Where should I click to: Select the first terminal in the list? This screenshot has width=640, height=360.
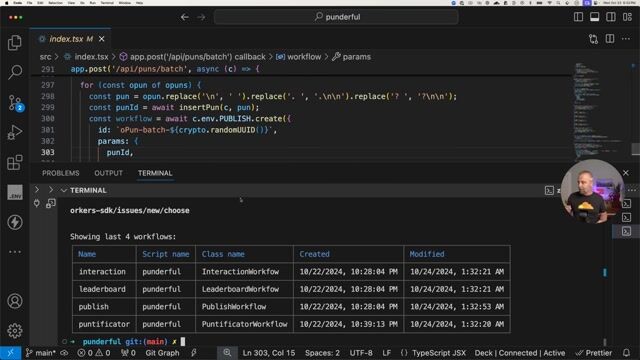point(627,204)
